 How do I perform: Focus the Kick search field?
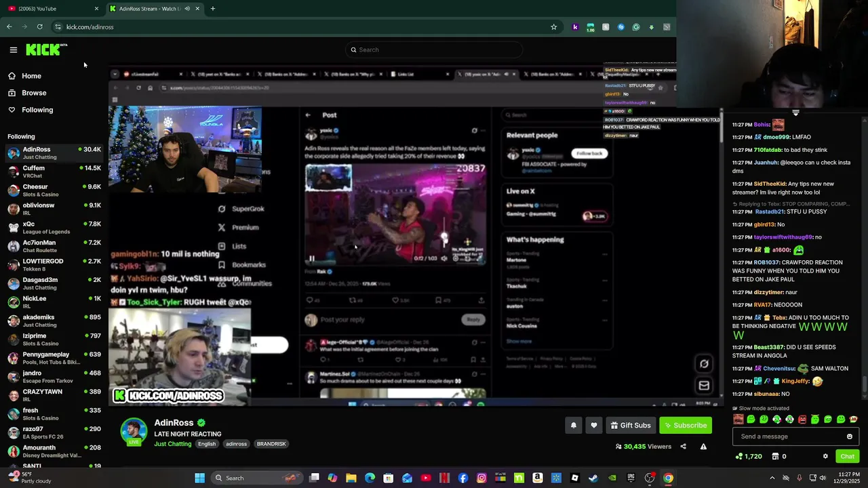pos(434,49)
